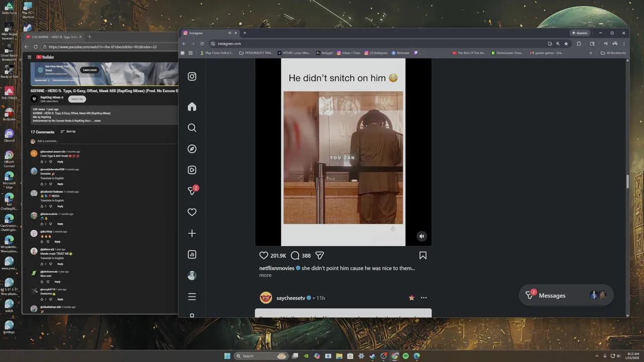Click taskbar Search box
Viewport: 644px width, 362px height.
(x=262, y=356)
